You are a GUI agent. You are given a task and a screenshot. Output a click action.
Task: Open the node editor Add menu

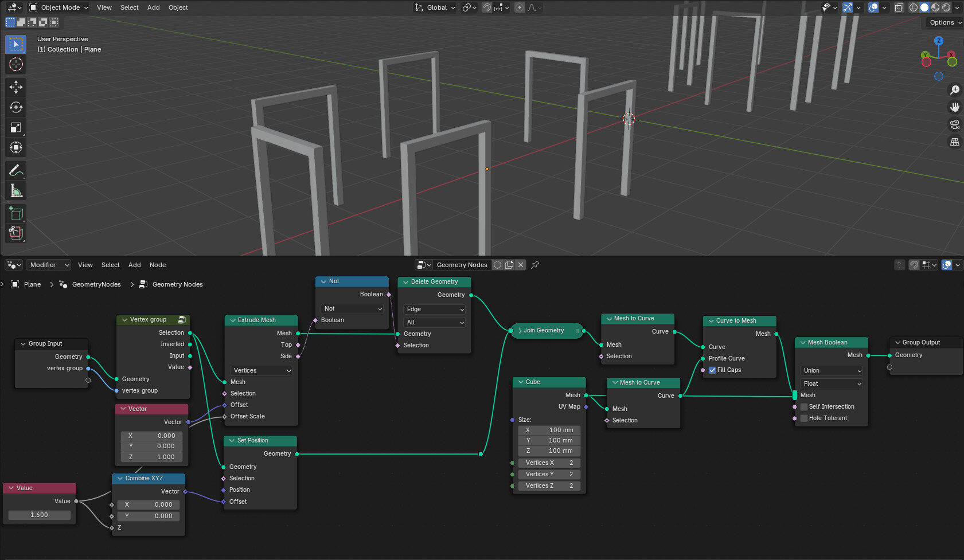click(x=135, y=265)
